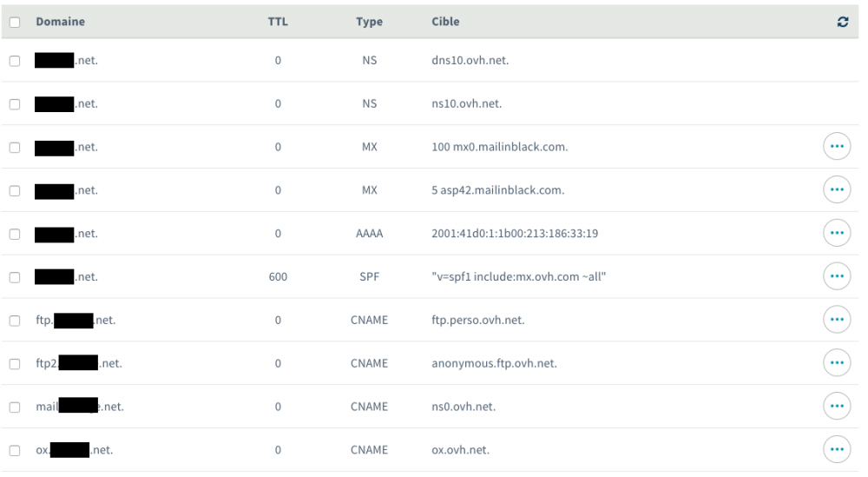Open actions menu for 100 mx0.mailinblack.com record
Image resolution: width=868 pixels, height=477 pixels.
tap(836, 147)
